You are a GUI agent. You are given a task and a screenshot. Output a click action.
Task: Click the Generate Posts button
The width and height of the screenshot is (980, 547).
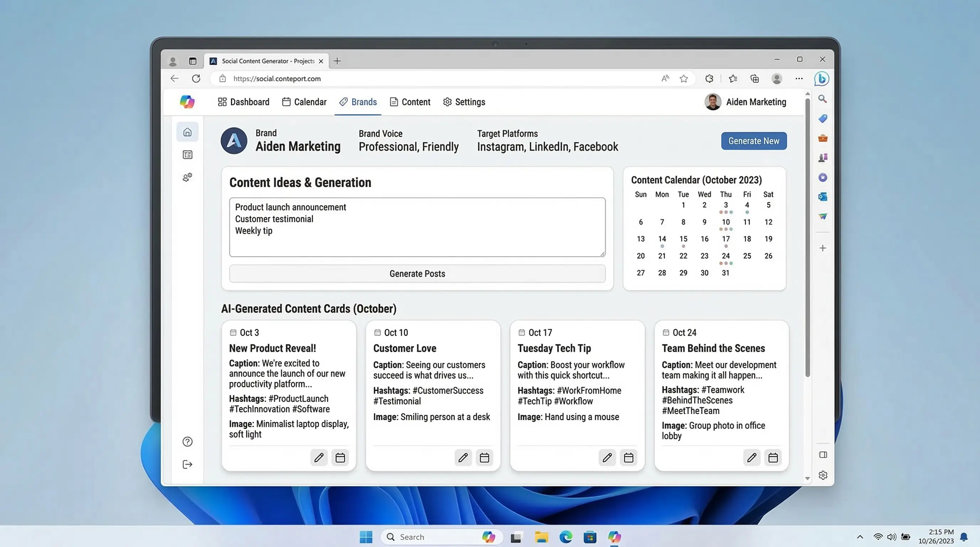(x=417, y=273)
